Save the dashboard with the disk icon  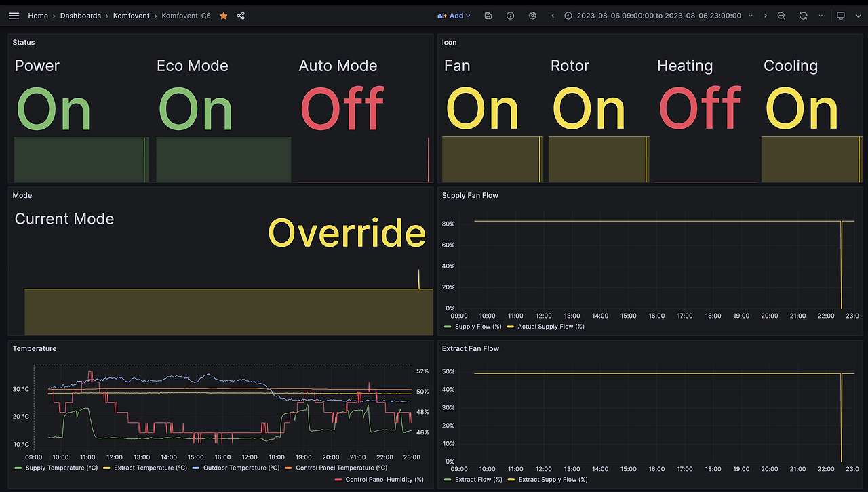488,16
